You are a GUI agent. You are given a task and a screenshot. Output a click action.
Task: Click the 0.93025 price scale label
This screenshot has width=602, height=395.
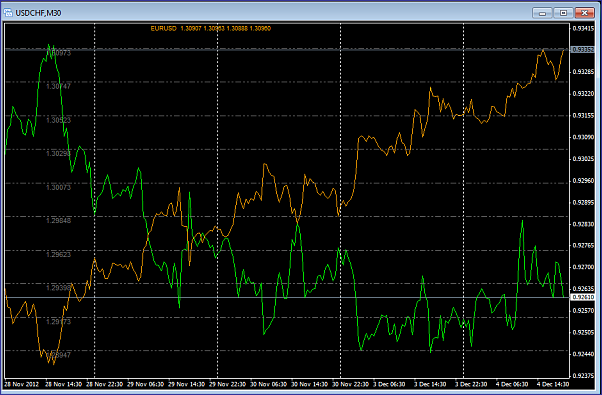click(583, 159)
